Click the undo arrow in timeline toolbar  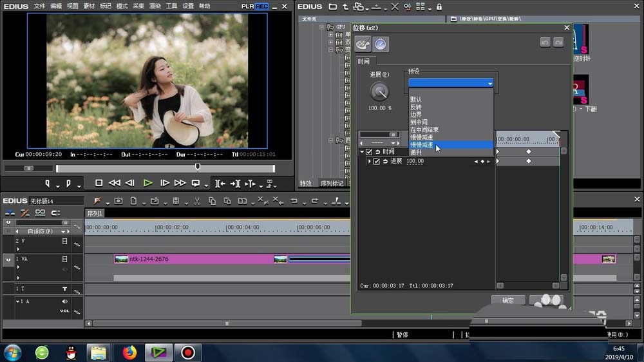click(x=294, y=201)
